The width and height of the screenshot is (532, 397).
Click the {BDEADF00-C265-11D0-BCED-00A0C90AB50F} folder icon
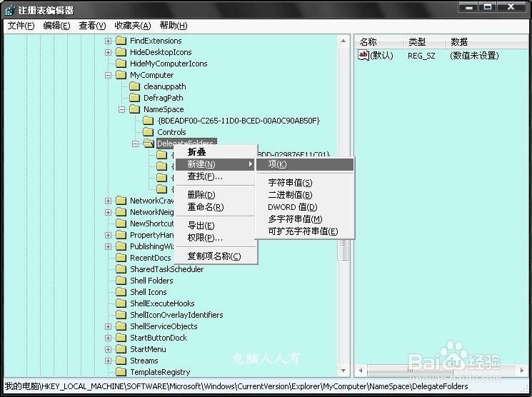148,121
